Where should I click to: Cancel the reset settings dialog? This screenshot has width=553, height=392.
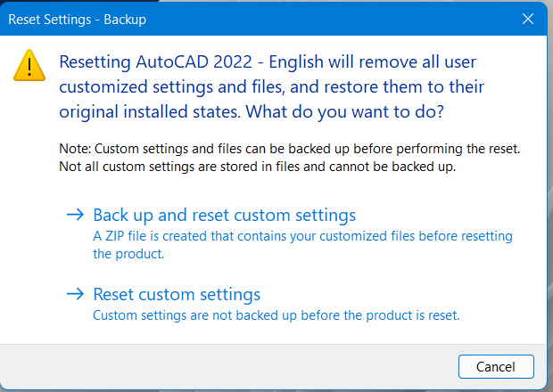pyautogui.click(x=496, y=367)
